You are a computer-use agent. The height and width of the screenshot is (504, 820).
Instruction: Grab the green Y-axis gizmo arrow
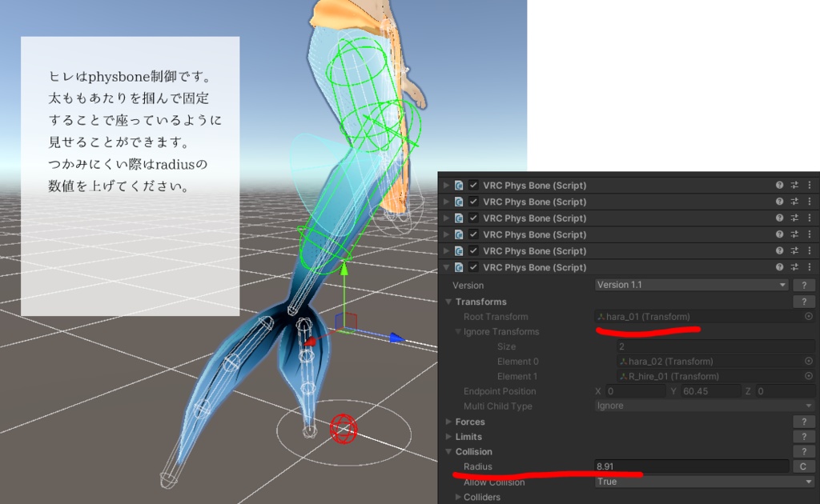[x=344, y=270]
